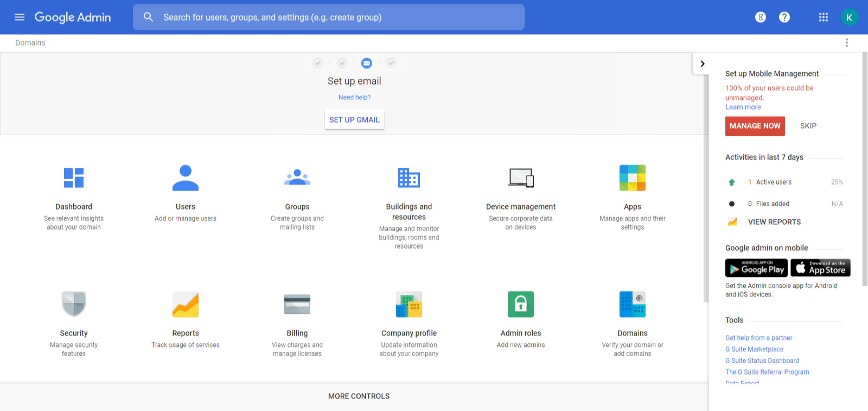Click the second completed setup step checkmark
The width and height of the screenshot is (868, 411).
(x=342, y=63)
